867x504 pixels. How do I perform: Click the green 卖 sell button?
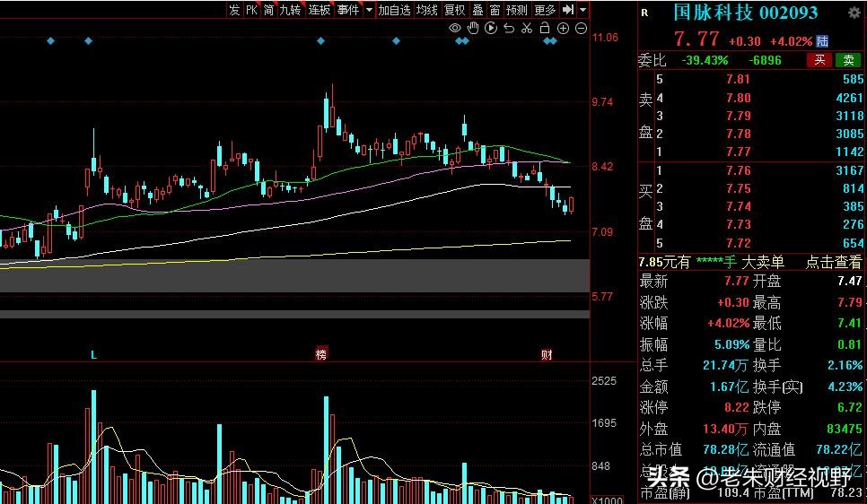(x=848, y=60)
